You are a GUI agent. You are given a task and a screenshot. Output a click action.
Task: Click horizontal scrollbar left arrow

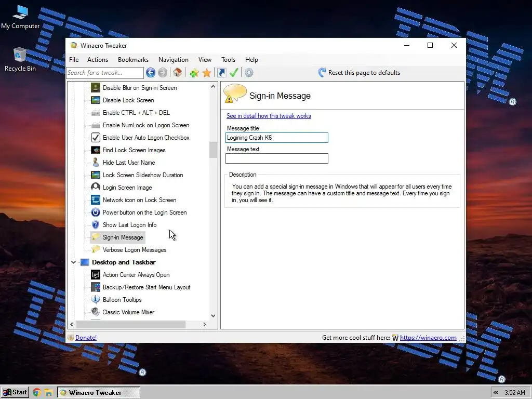tap(72, 324)
